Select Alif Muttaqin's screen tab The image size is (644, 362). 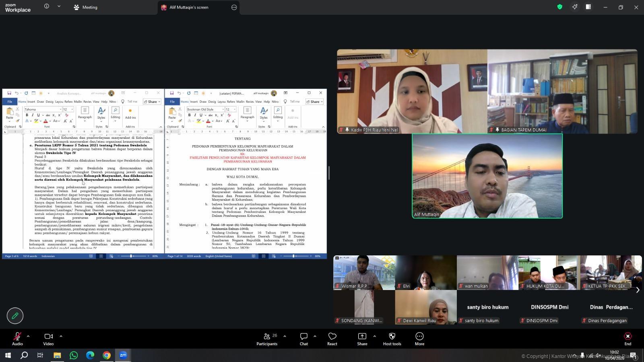point(188,7)
